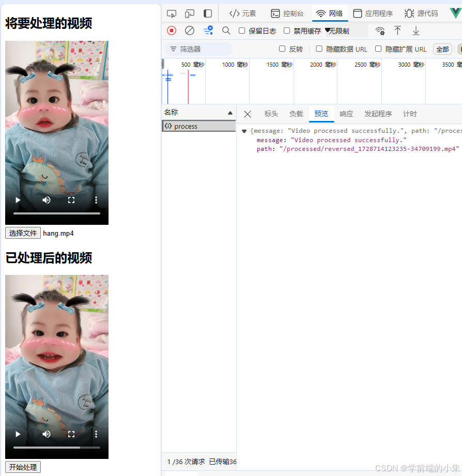Image resolution: width=462 pixels, height=476 pixels.
Task: Open the Vue devtools tab icon
Action: click(455, 13)
